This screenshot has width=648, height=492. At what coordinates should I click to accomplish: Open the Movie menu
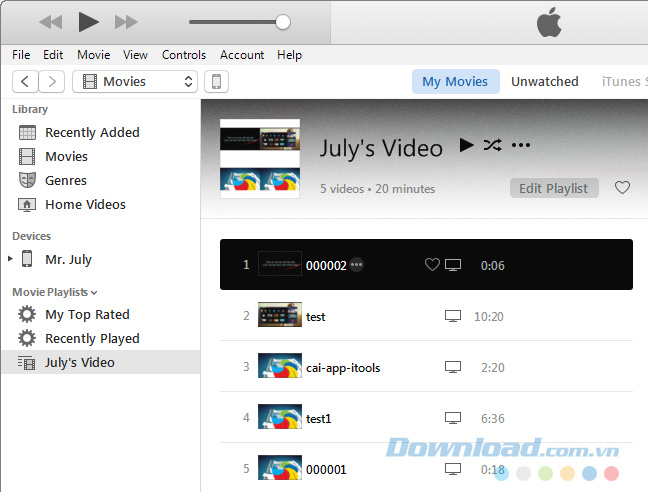point(94,55)
